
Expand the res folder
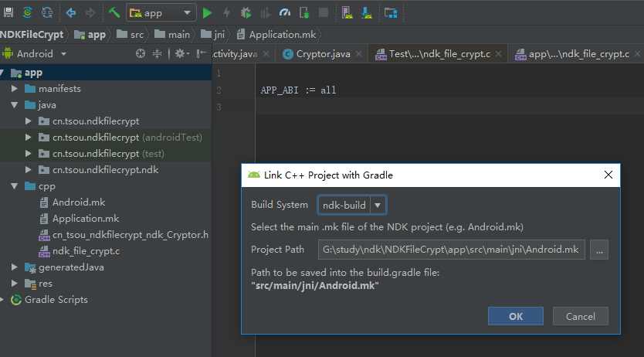click(x=15, y=284)
